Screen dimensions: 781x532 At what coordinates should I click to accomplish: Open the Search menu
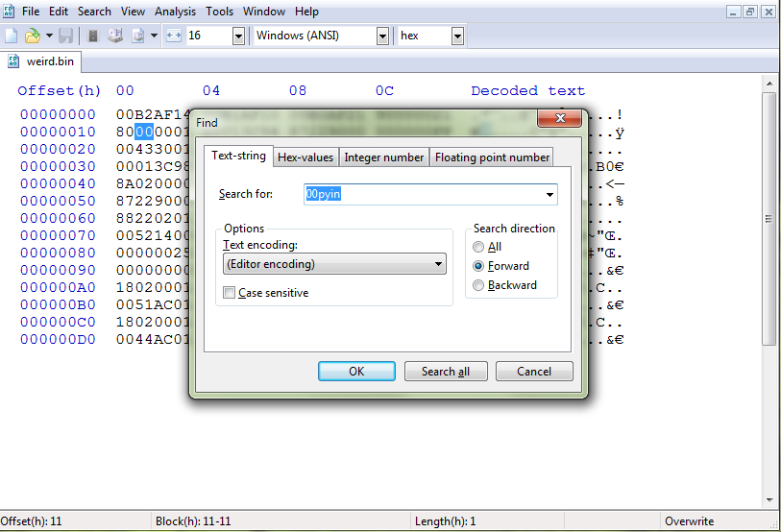(94, 12)
